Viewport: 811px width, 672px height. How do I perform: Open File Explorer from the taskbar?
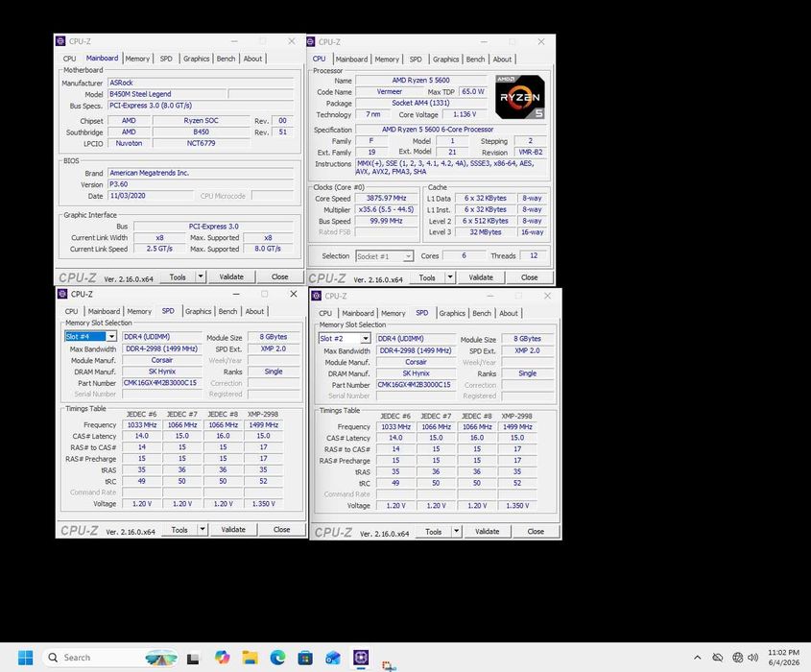250,658
